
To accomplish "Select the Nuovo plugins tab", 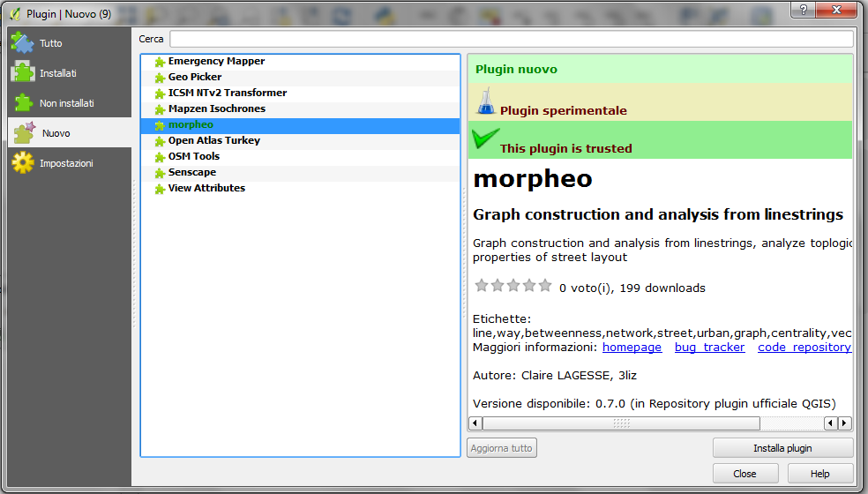I will (69, 132).
